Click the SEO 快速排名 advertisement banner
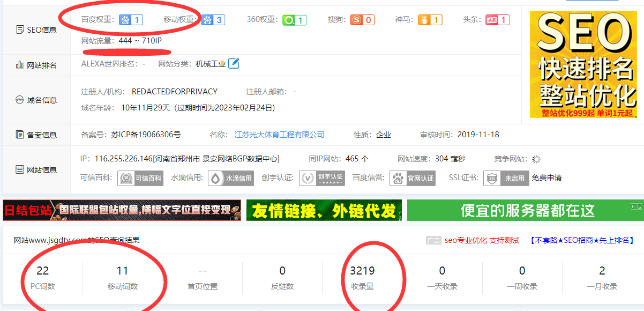The height and width of the screenshot is (311, 644). coord(583,64)
